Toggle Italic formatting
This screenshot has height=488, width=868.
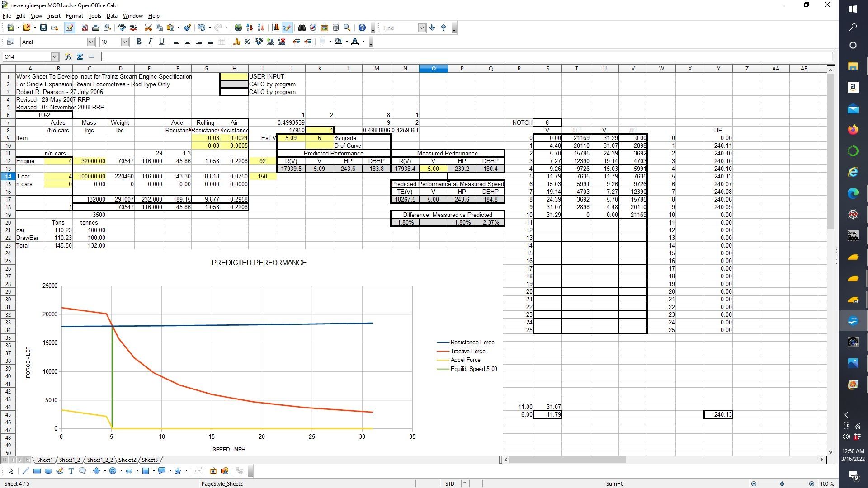point(150,42)
